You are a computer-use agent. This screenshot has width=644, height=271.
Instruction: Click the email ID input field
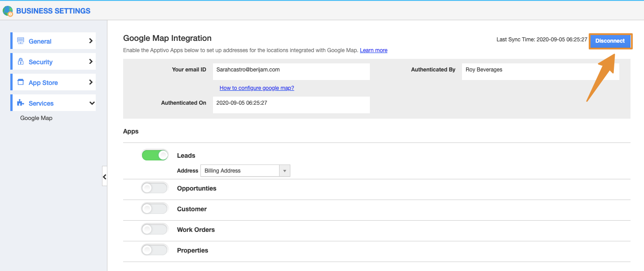pos(291,71)
